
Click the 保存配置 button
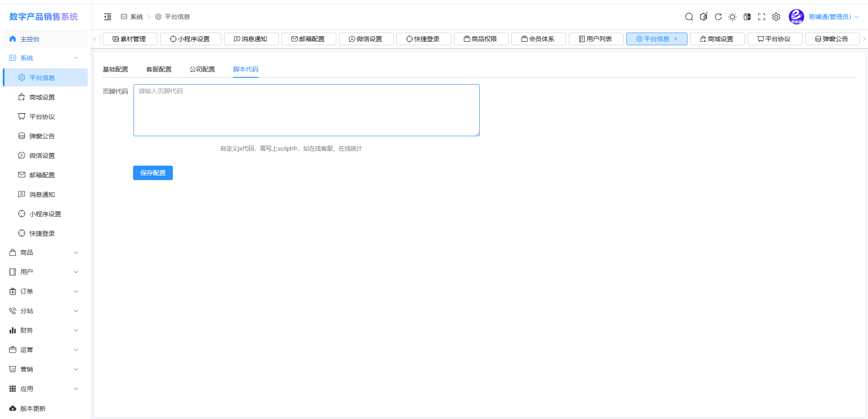[153, 173]
